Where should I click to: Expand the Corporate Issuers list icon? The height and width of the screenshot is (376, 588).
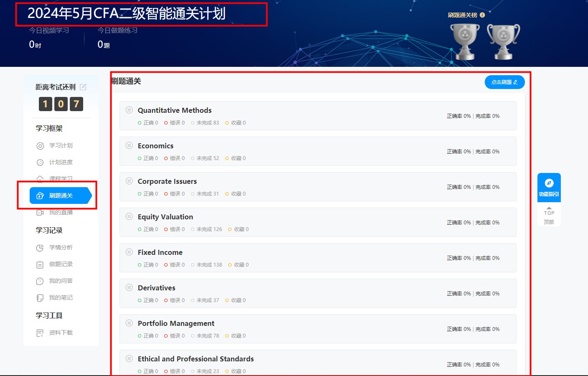[x=129, y=181]
